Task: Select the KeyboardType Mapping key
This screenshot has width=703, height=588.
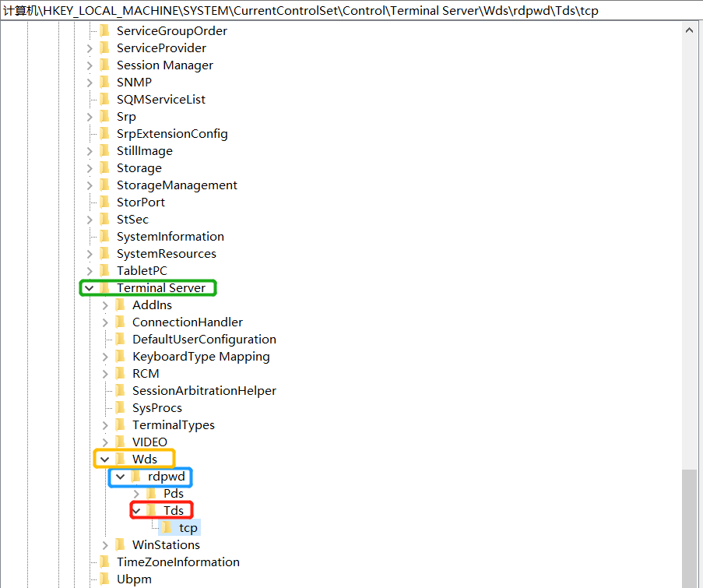Action: (x=201, y=357)
